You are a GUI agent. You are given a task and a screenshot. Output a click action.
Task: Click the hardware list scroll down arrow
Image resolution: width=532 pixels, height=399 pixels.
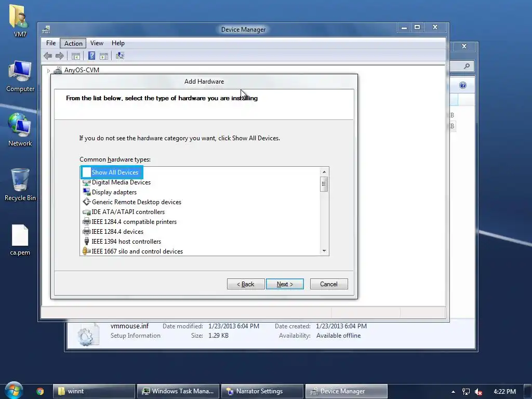[x=324, y=251]
